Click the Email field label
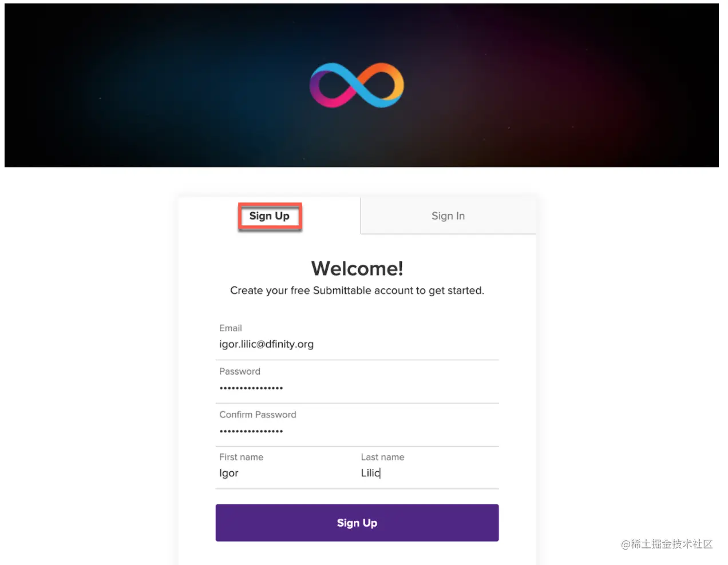 pos(231,328)
